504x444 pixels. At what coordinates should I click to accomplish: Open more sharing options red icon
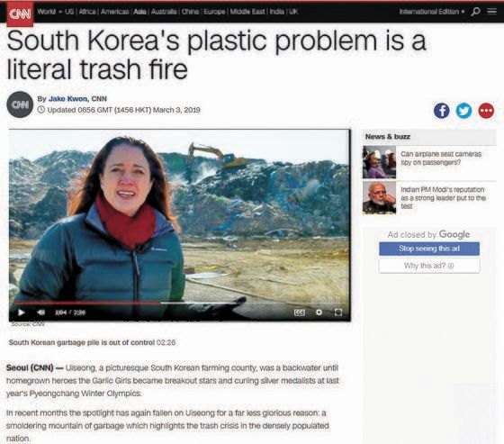(x=486, y=111)
